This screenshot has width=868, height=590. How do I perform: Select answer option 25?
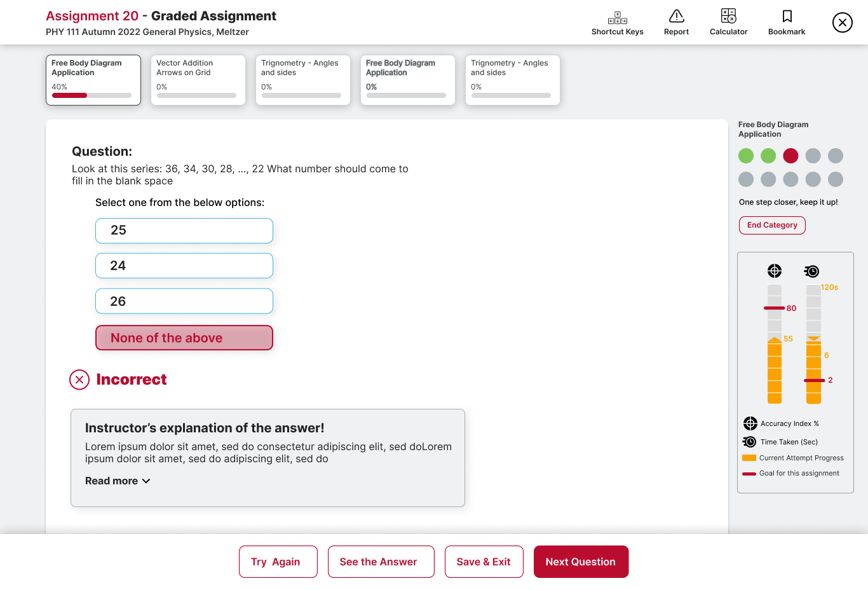(184, 231)
